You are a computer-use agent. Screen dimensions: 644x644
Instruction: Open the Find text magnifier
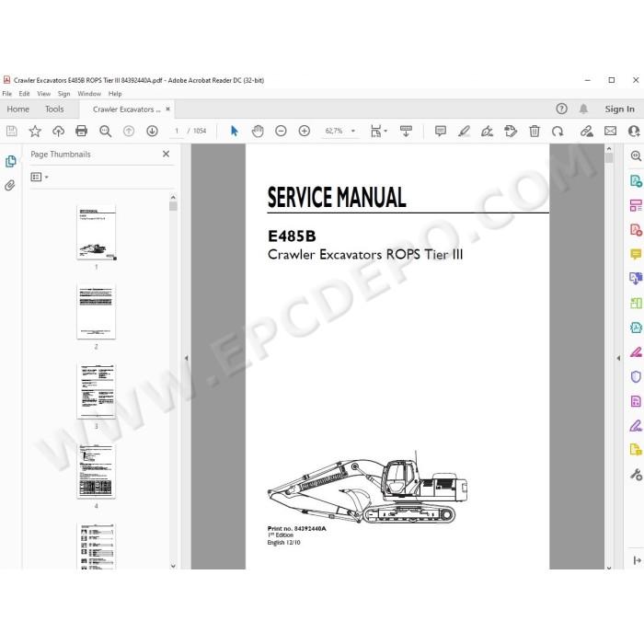point(105,131)
